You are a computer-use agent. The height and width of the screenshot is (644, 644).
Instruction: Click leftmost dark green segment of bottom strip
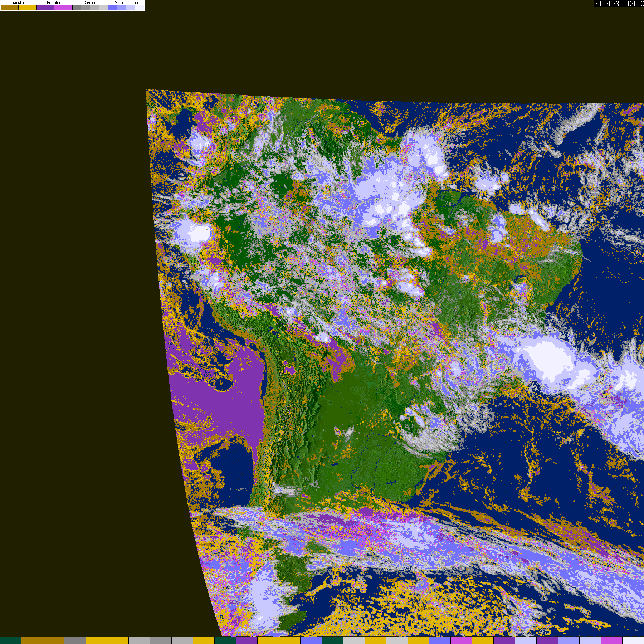coord(11,640)
